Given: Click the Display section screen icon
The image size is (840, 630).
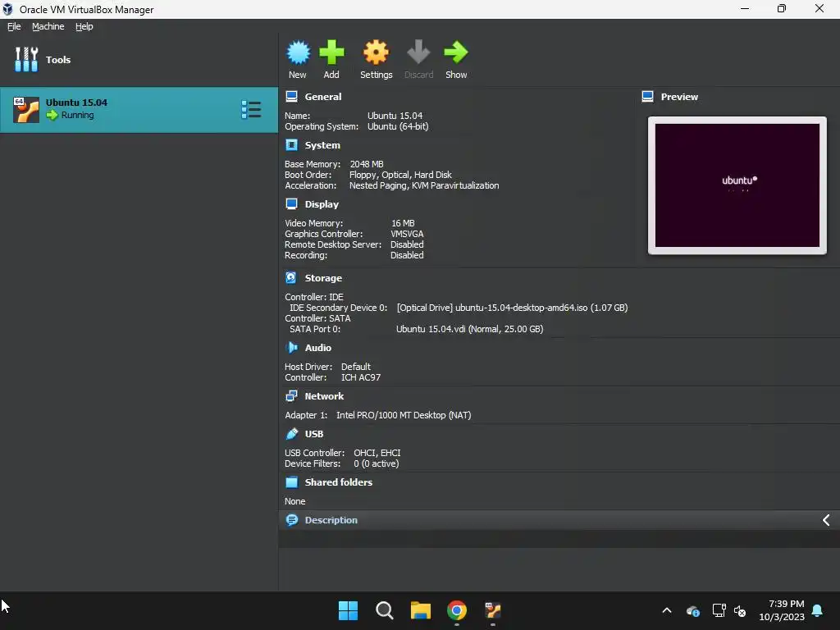Looking at the screenshot, I should click(x=291, y=204).
